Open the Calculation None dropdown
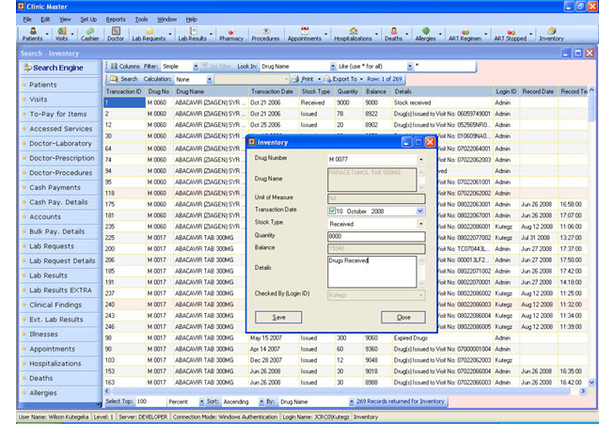The image size is (615, 424). pos(209,80)
